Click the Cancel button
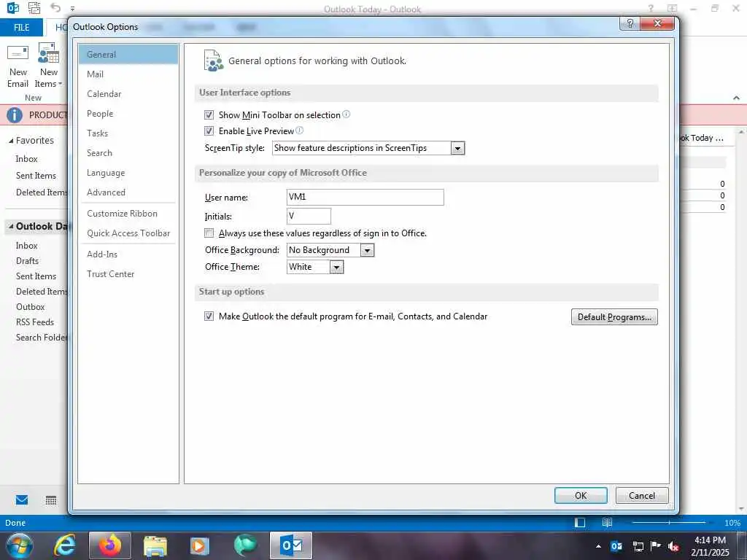This screenshot has height=560, width=747. coord(642,495)
